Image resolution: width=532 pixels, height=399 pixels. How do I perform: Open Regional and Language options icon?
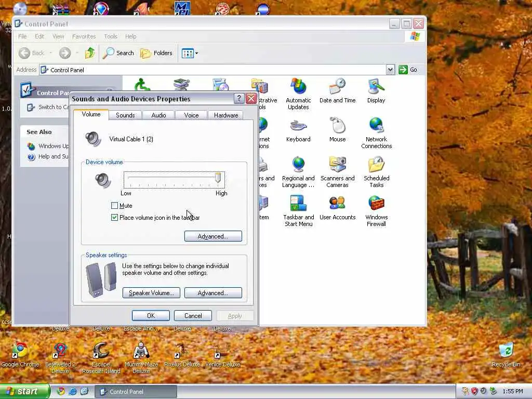click(x=298, y=171)
